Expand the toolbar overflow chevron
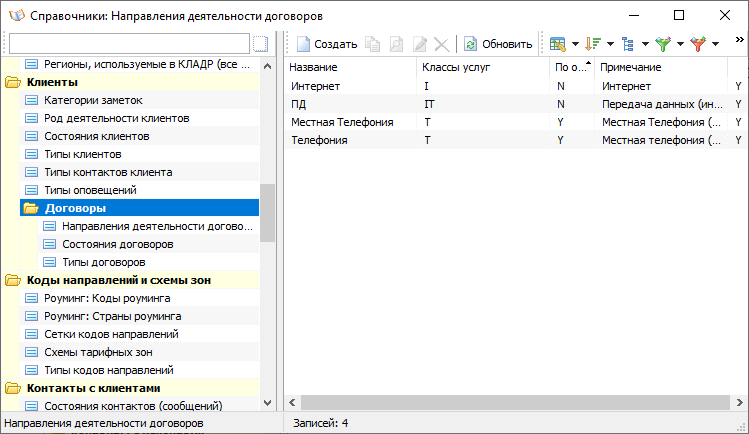The height and width of the screenshot is (434, 749). pyautogui.click(x=739, y=40)
